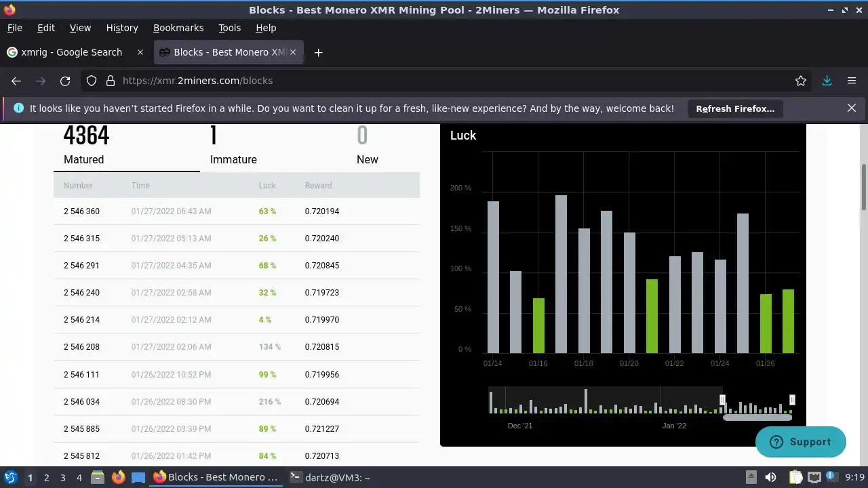The height and width of the screenshot is (488, 868).
Task: Open the View menu
Action: (x=80, y=28)
